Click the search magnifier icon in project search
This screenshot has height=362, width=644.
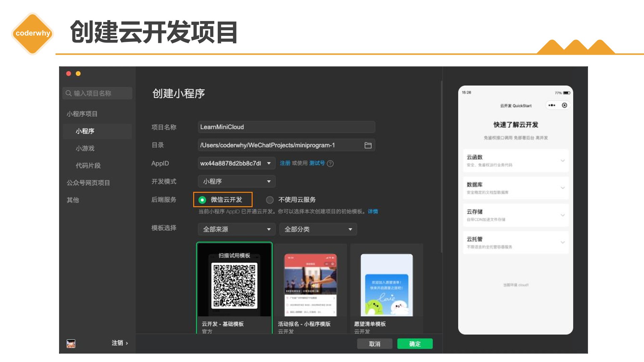click(x=68, y=93)
